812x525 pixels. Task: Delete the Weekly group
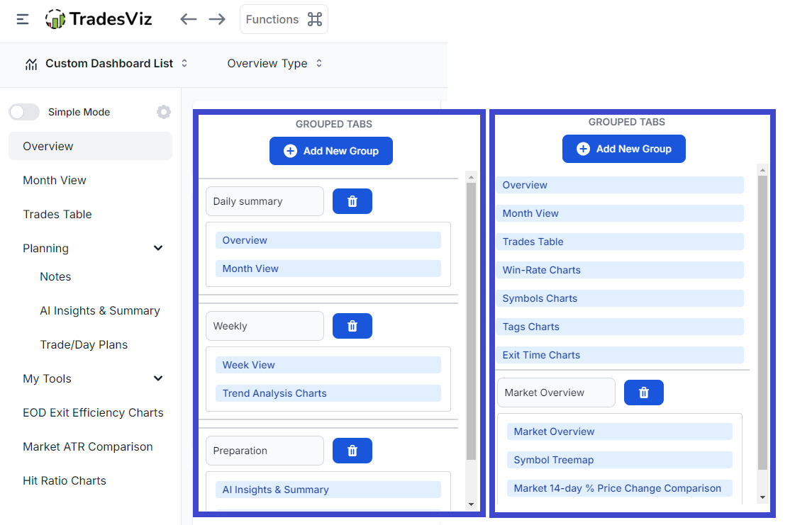click(x=352, y=326)
